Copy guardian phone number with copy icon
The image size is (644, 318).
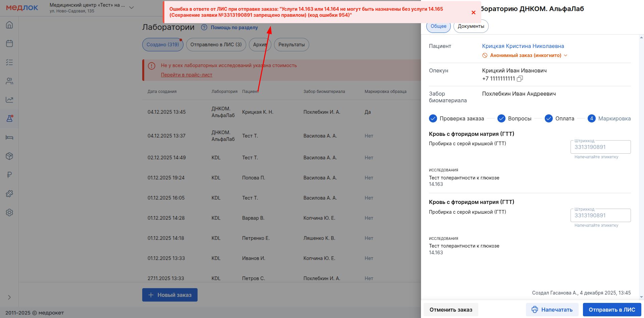[x=520, y=78]
